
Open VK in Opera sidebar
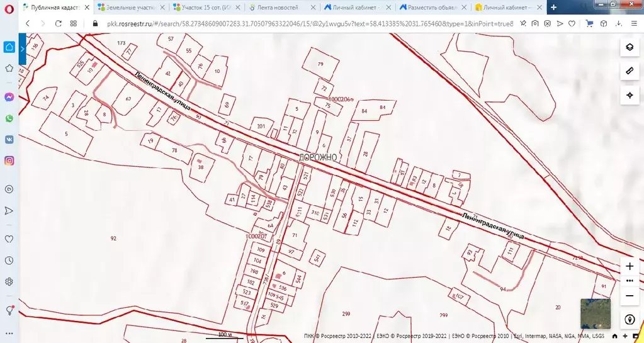[9, 140]
